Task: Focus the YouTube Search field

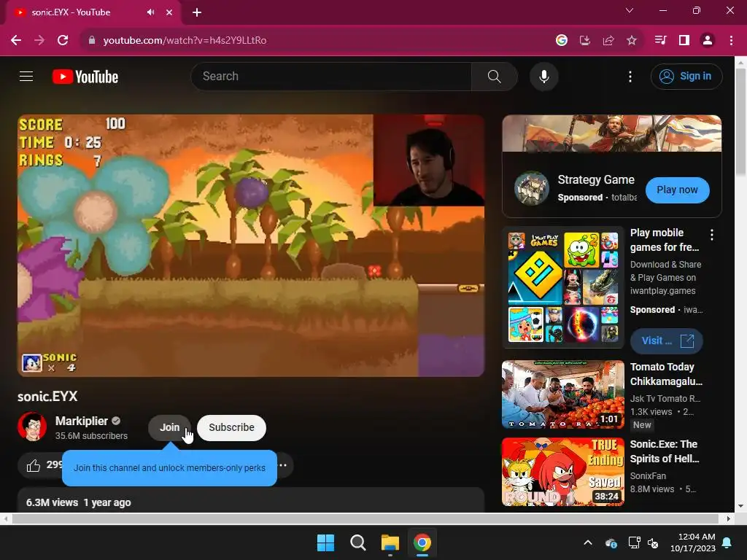Action: tap(332, 76)
